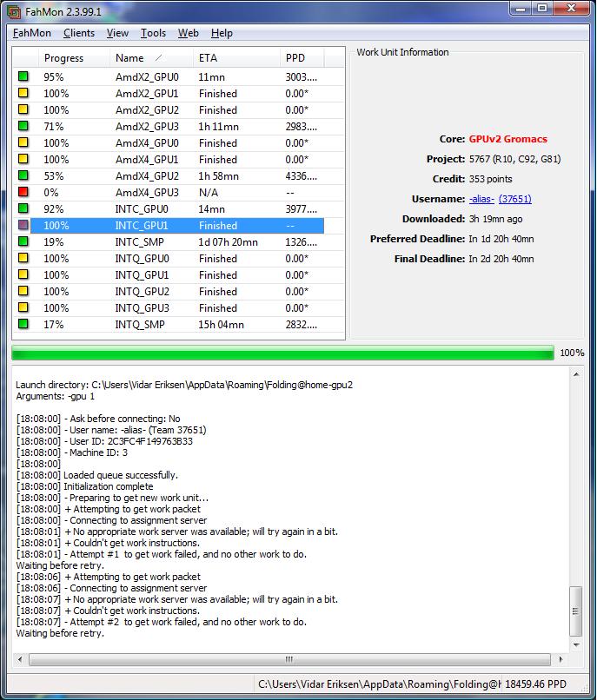Screen dimensions: 597x700
Task: Open the FahMon menu
Action: click(x=32, y=33)
